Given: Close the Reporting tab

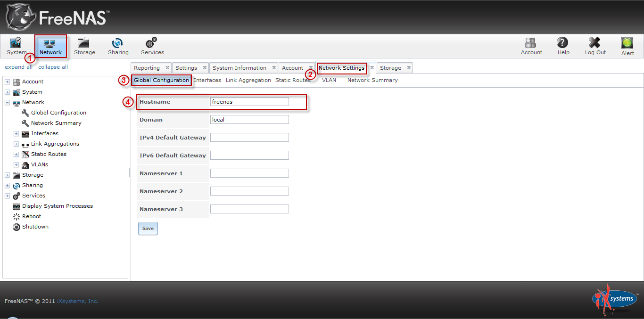Looking at the screenshot, I should pos(167,68).
